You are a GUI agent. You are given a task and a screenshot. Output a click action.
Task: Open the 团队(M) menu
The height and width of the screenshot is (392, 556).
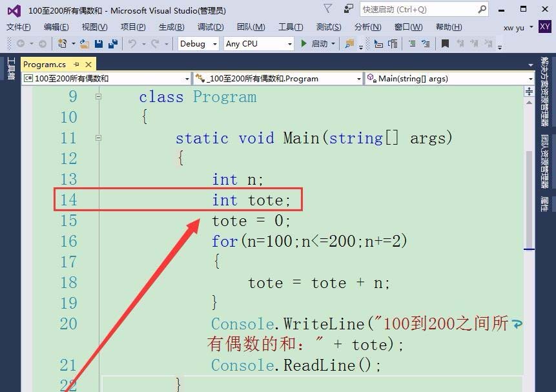tap(251, 27)
